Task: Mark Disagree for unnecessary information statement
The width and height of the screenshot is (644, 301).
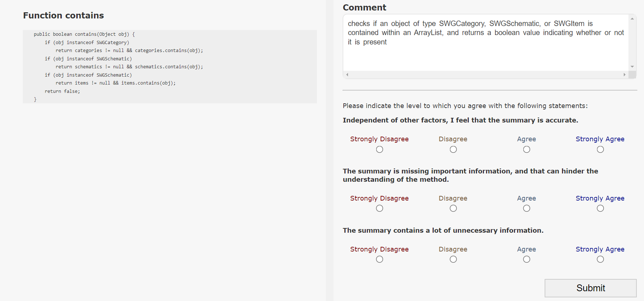Action: click(x=453, y=259)
